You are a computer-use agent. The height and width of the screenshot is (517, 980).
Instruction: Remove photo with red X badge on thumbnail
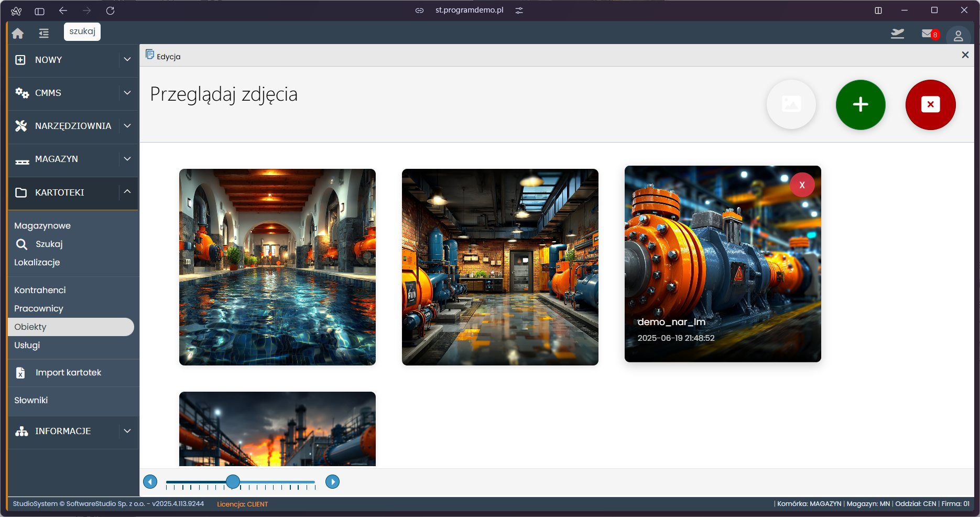tap(802, 185)
